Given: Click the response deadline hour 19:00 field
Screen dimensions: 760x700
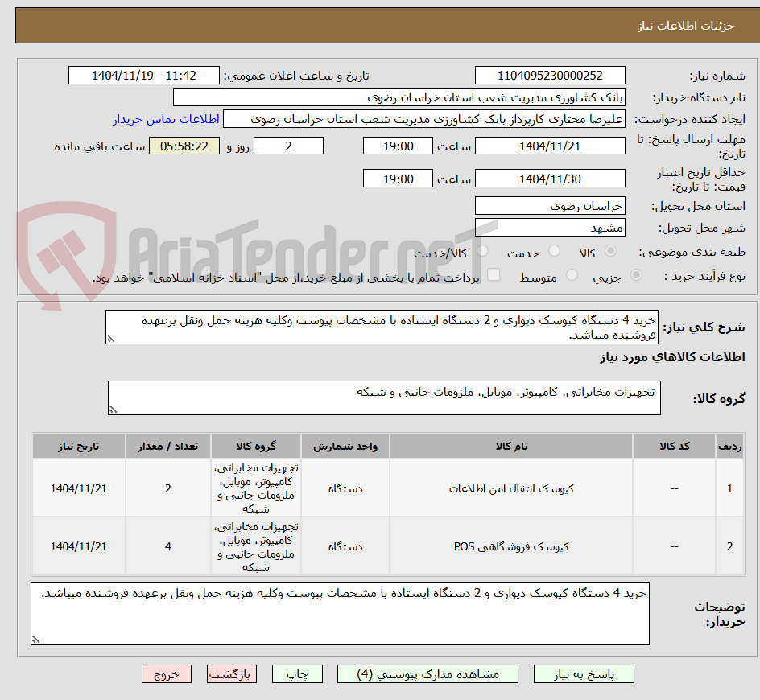Looking at the screenshot, I should 398,146.
